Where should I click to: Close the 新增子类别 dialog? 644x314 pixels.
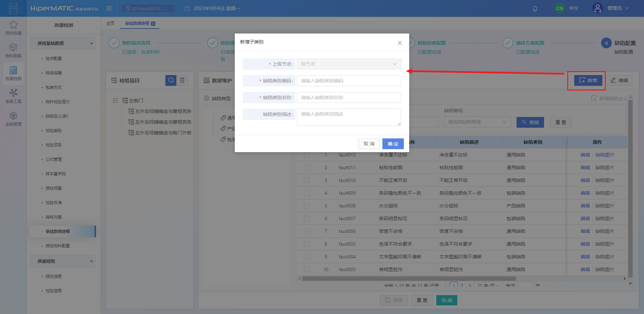399,43
